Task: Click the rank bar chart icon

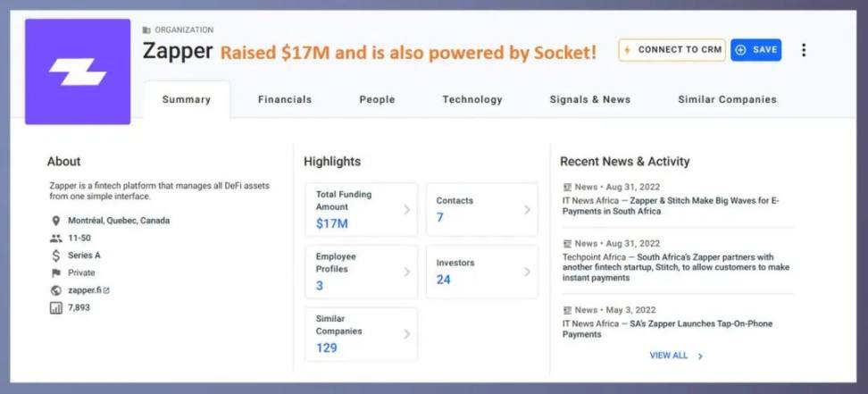Action: [55, 308]
